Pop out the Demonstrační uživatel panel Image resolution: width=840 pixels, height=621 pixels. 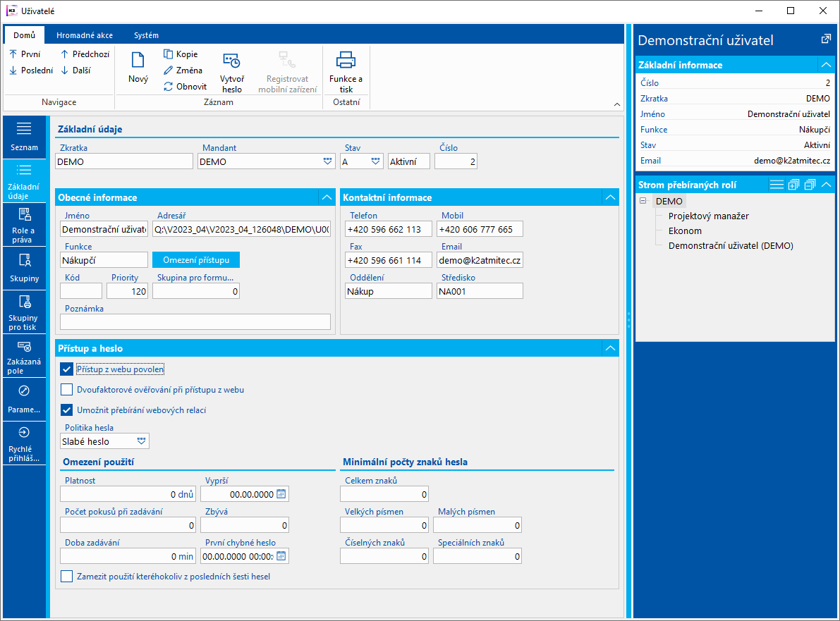click(x=826, y=39)
